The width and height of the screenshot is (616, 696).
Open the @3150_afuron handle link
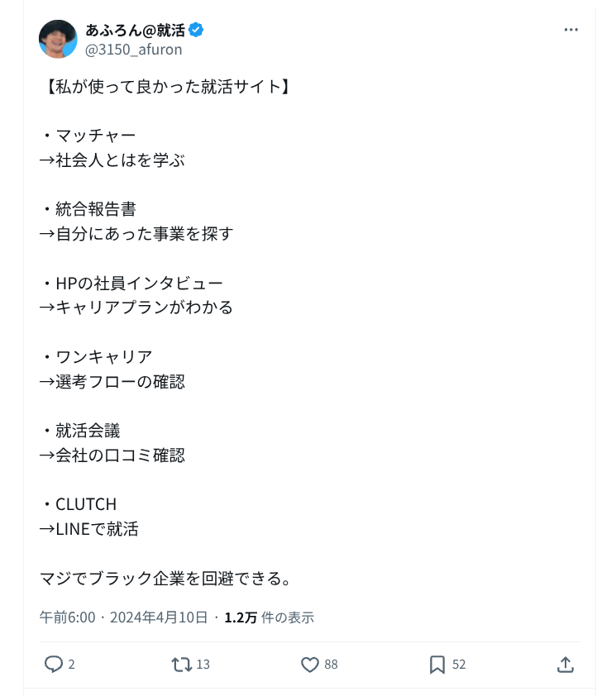coord(134,50)
